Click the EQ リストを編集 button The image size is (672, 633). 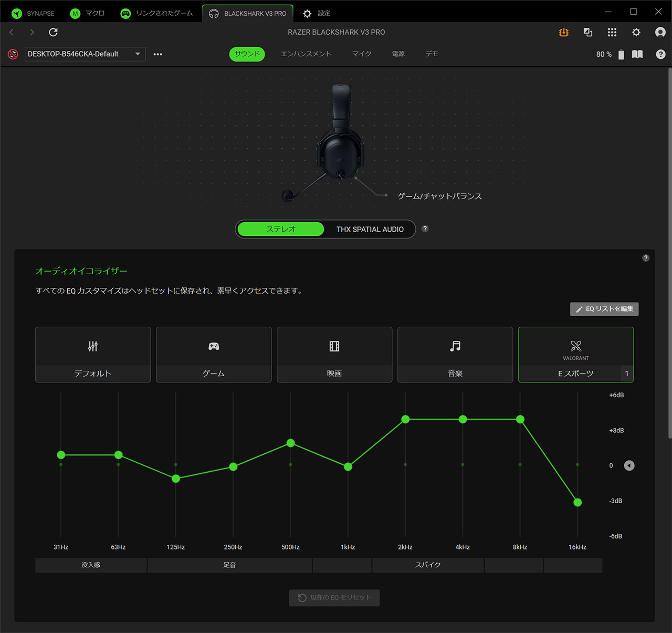point(604,309)
